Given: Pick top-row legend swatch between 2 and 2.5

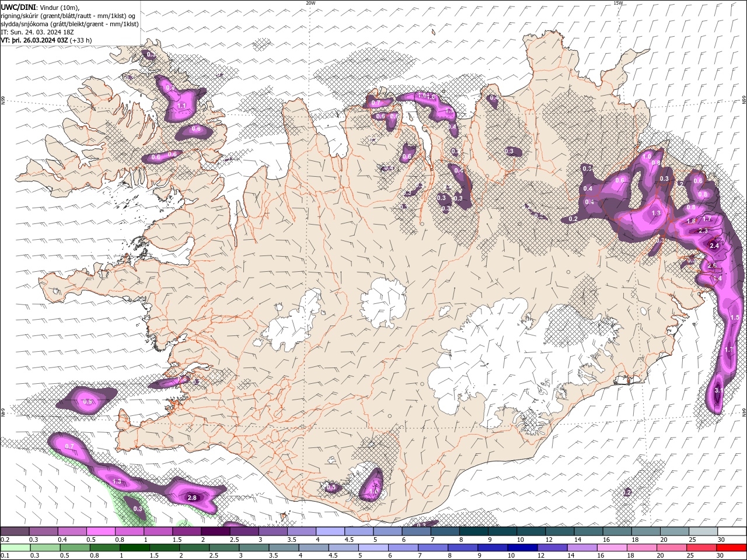Looking at the screenshot, I should click(215, 531).
